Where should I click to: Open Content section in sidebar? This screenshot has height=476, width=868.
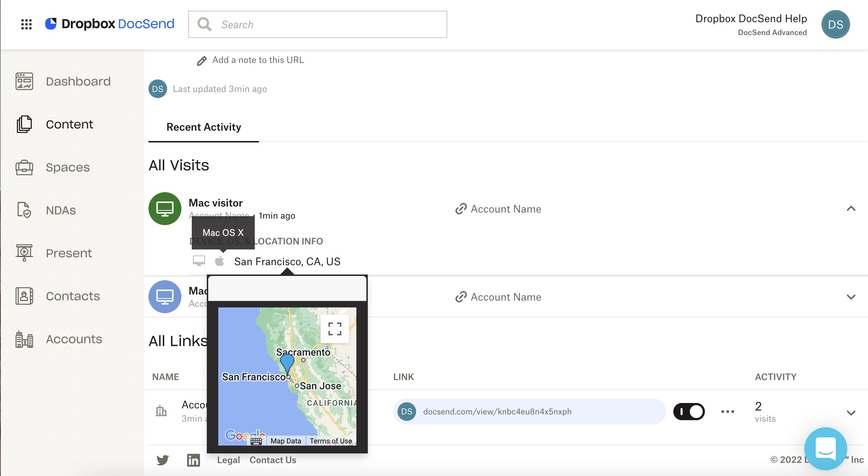(x=69, y=124)
